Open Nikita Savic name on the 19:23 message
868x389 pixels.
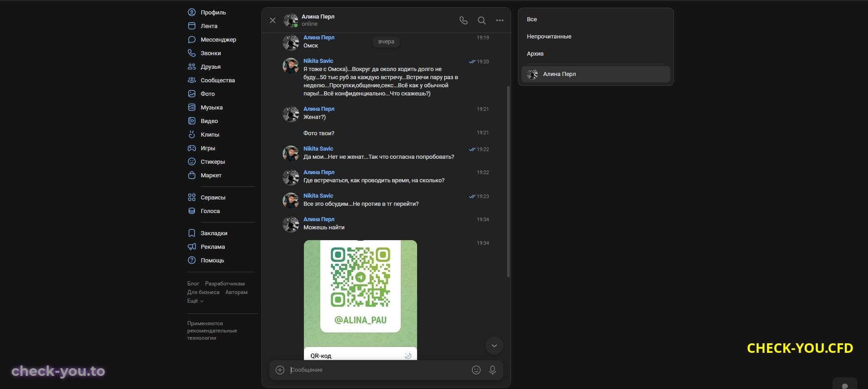[x=318, y=196]
